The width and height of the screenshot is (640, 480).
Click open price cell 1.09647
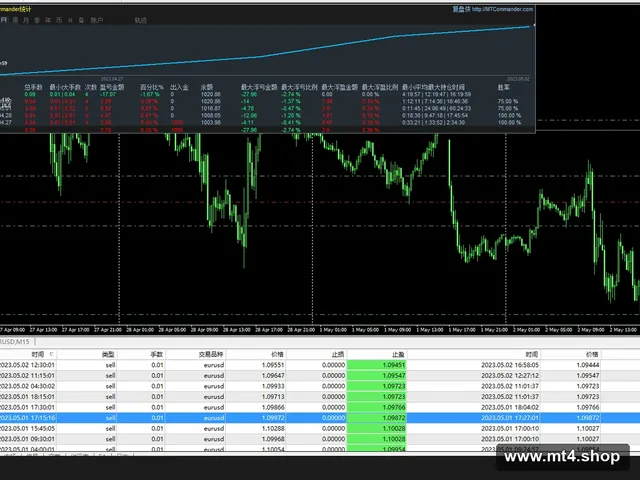click(x=273, y=376)
